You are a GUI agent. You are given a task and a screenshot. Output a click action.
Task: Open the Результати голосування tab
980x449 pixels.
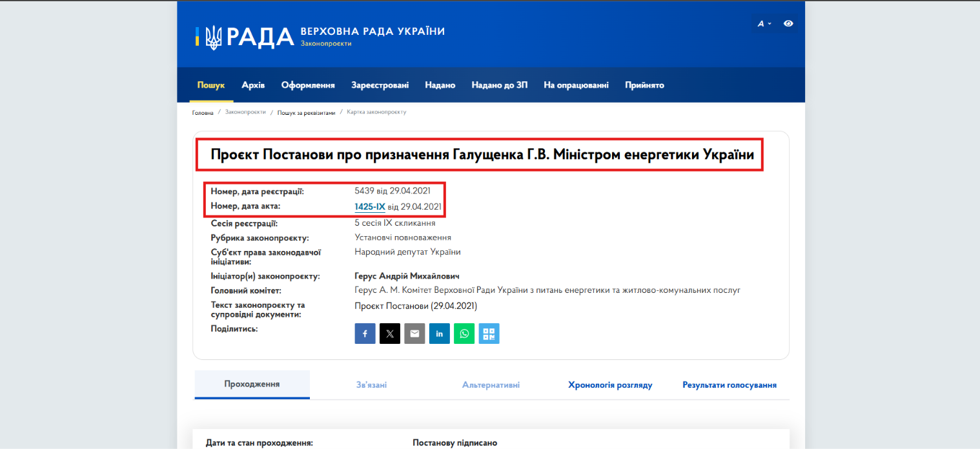730,385
